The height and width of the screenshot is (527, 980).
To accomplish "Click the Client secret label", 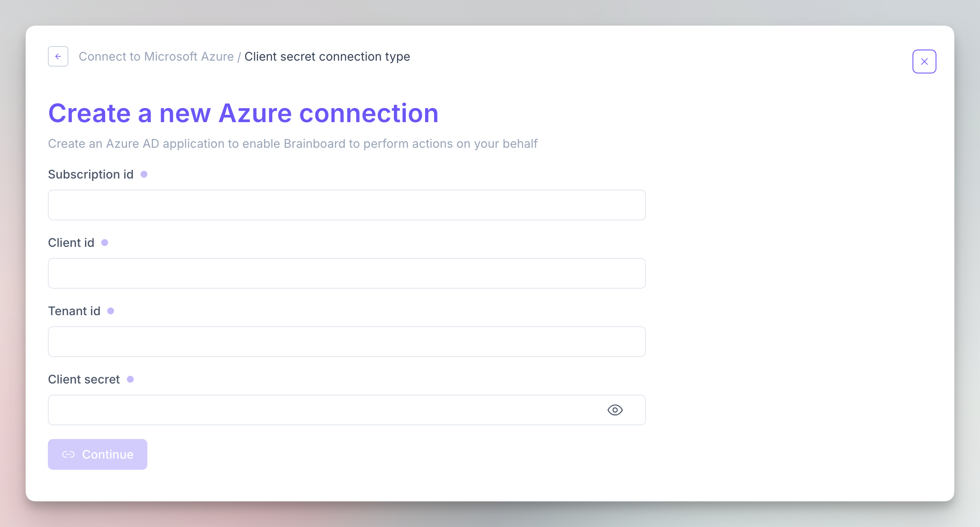I will pos(84,379).
